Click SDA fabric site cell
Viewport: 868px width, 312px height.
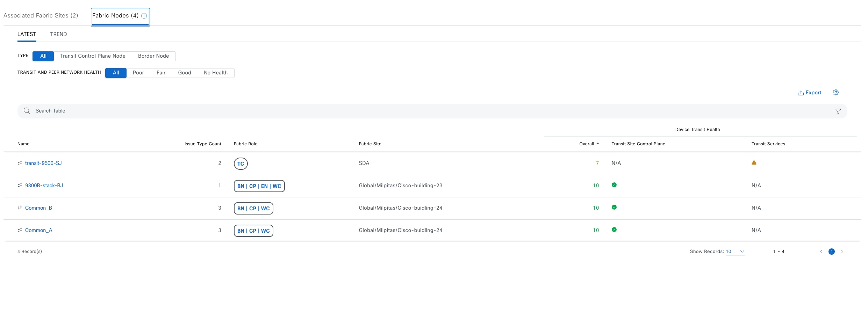tap(364, 163)
